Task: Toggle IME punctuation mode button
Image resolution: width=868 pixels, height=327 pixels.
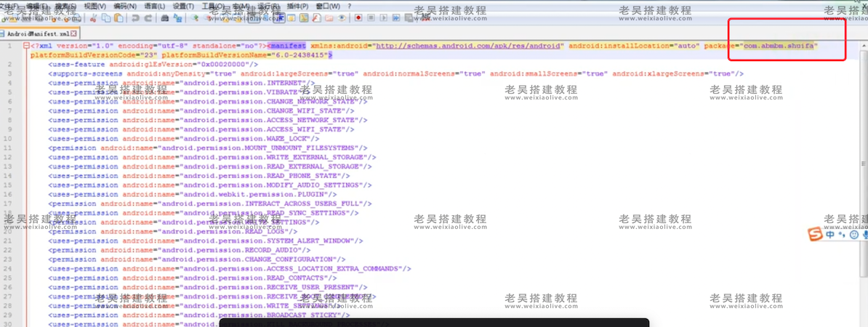Action: tap(842, 235)
